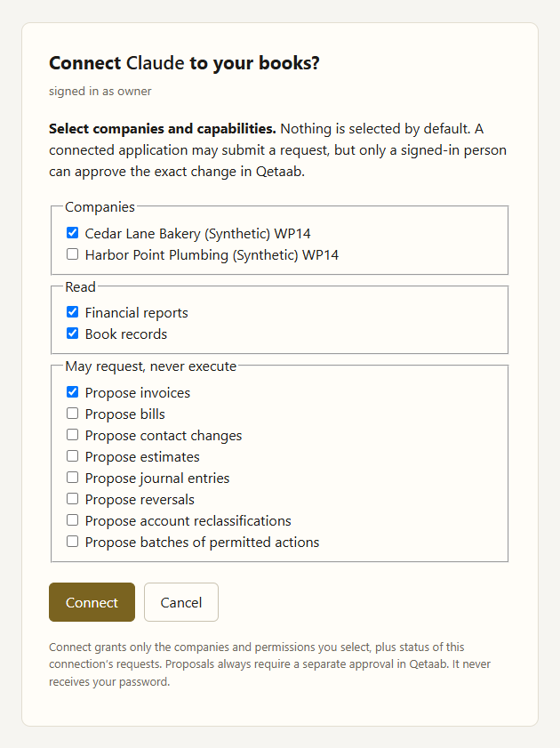Check Propose account reclassifications
The image size is (560, 748).
72,520
